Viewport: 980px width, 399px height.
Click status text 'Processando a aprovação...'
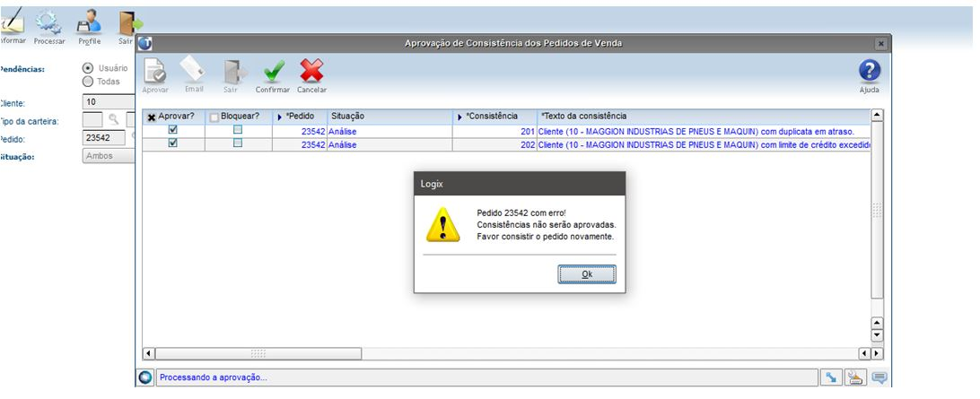point(214,377)
